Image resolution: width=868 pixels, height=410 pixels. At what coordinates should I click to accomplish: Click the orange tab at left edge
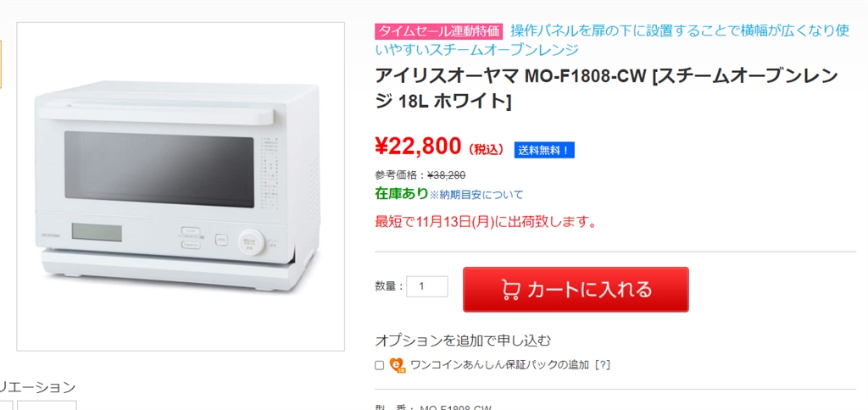(x=1, y=64)
